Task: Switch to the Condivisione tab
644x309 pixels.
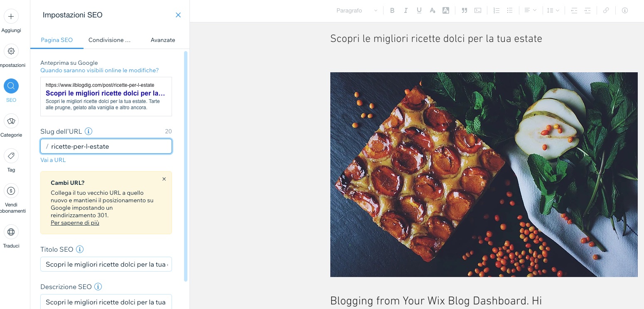Action: tap(110, 40)
